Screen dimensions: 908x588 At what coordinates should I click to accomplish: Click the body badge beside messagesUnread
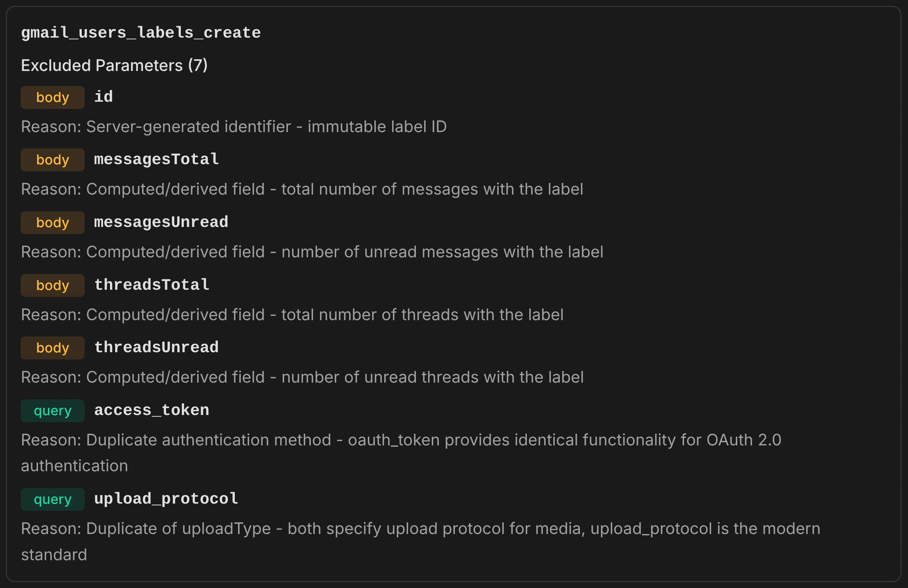(53, 222)
